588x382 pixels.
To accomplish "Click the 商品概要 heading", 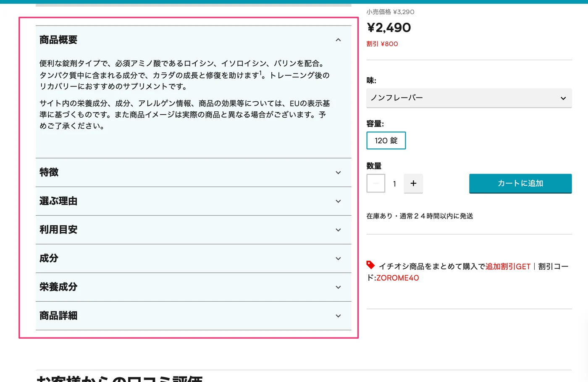I will (x=58, y=40).
